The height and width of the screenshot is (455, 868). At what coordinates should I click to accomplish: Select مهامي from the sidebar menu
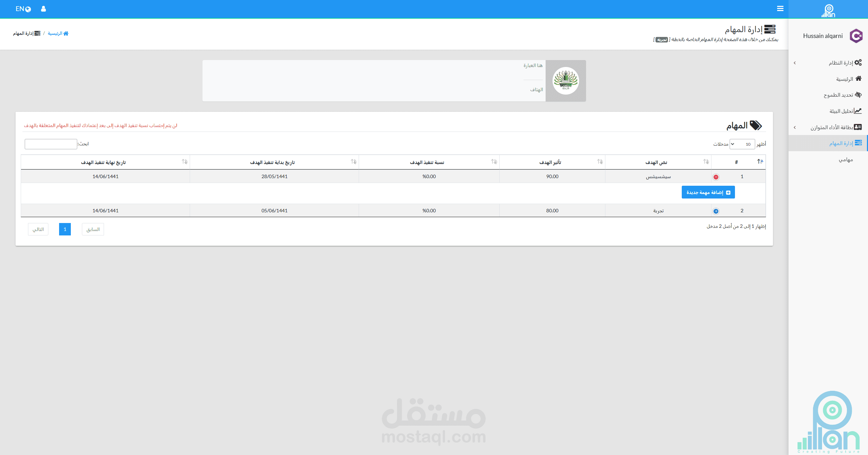coord(846,159)
